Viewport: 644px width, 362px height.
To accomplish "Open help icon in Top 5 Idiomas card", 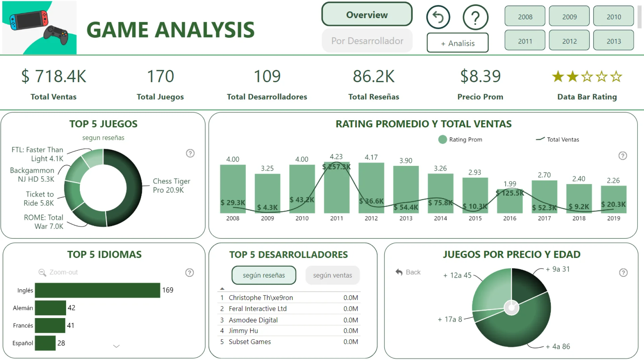I will click(x=190, y=273).
